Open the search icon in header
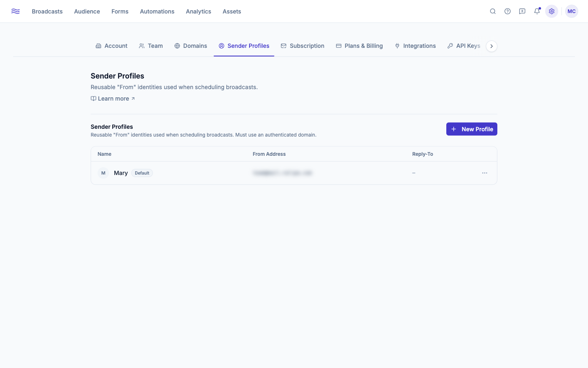Viewport: 588px width, 368px height. [x=493, y=11]
